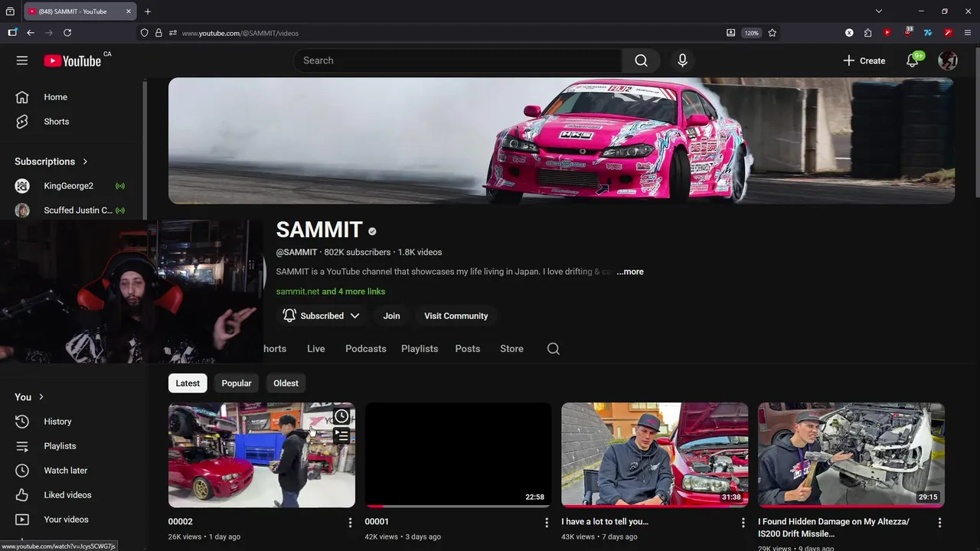Expand the You section chevron
Screen dimensions: 980x551
(41, 397)
